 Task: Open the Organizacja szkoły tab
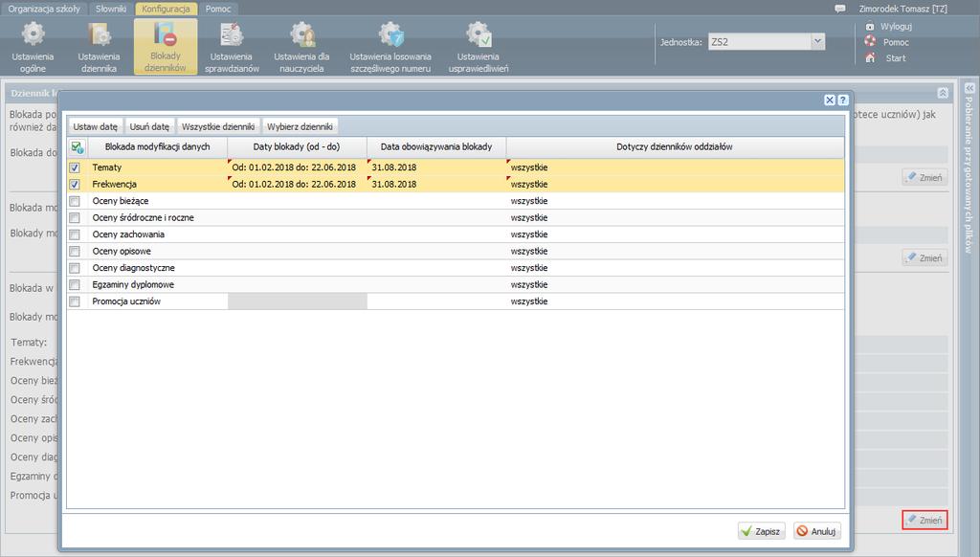[44, 9]
